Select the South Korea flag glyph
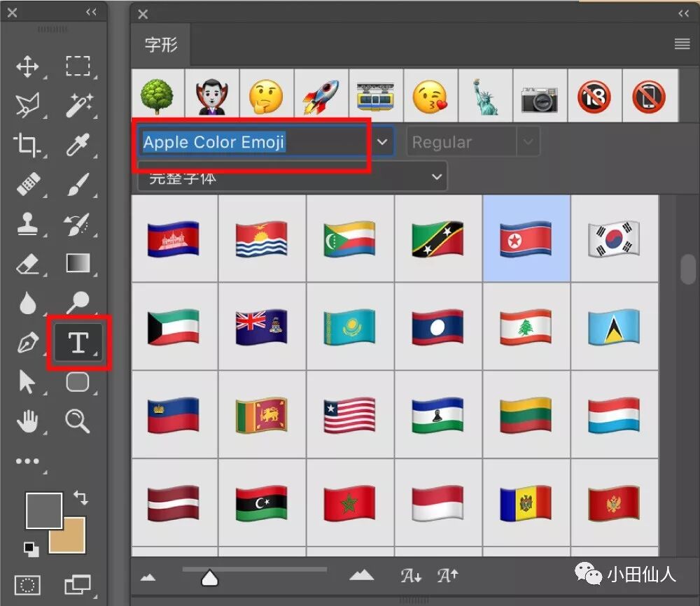Viewport: 700px width, 606px height. pos(615,239)
